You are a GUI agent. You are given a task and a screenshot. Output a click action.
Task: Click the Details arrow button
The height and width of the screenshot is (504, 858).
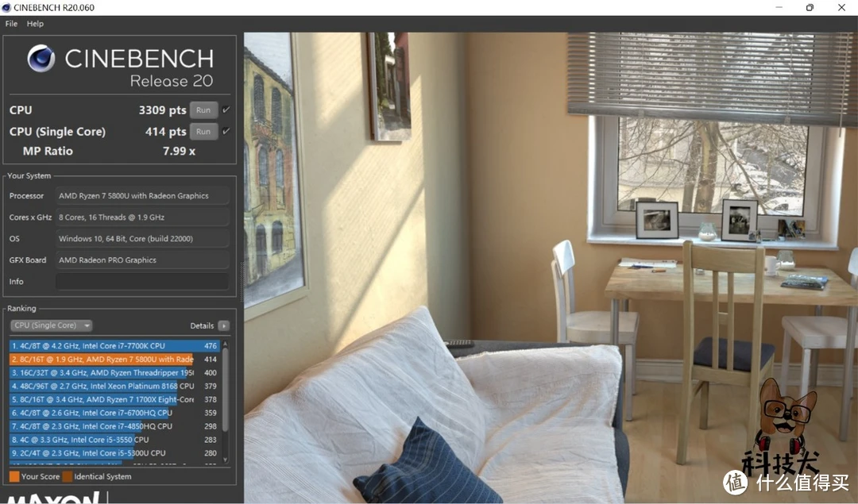(x=224, y=325)
